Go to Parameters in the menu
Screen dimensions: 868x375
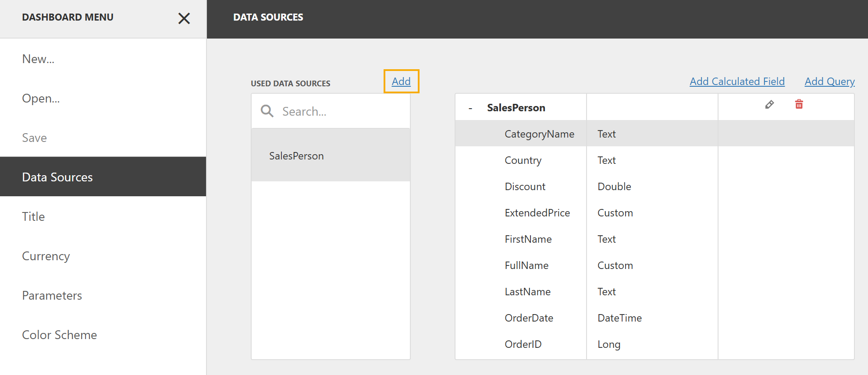(52, 296)
